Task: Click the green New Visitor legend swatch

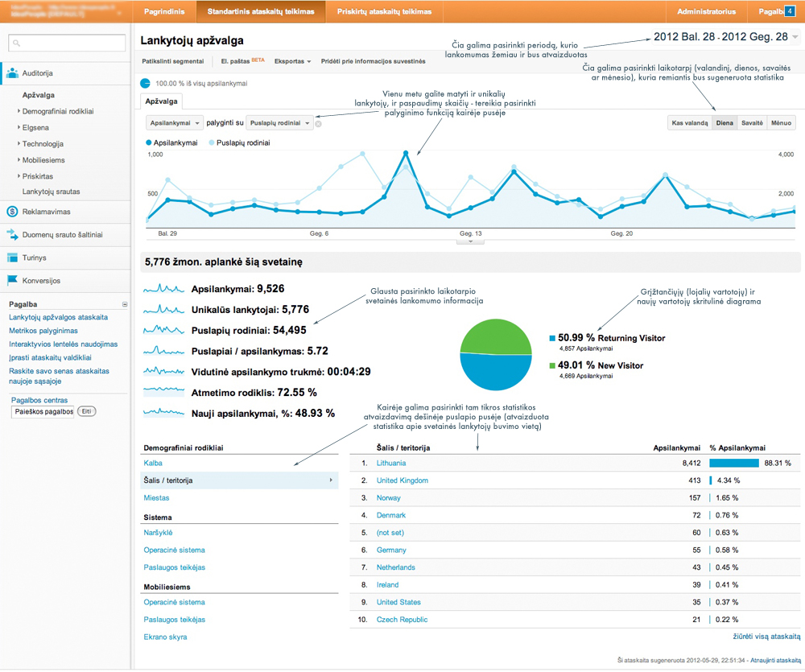Action: click(552, 366)
